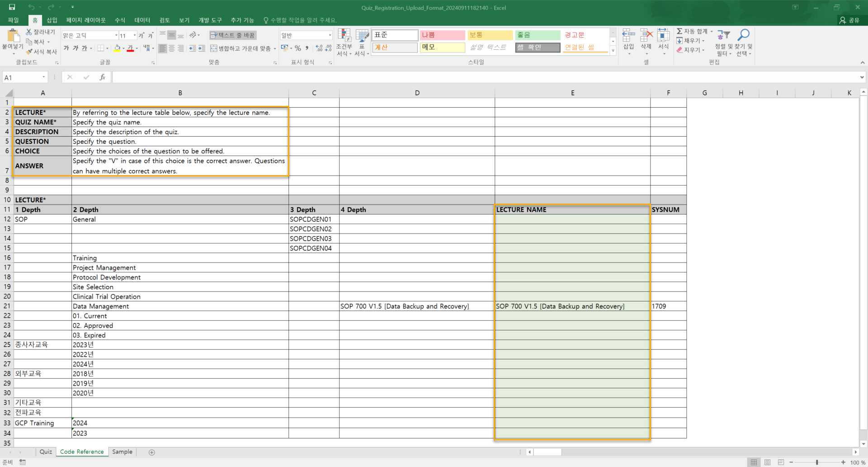Click the AutoSum (자동 합계) sigma icon
The width and height of the screenshot is (868, 467).
pos(679,31)
